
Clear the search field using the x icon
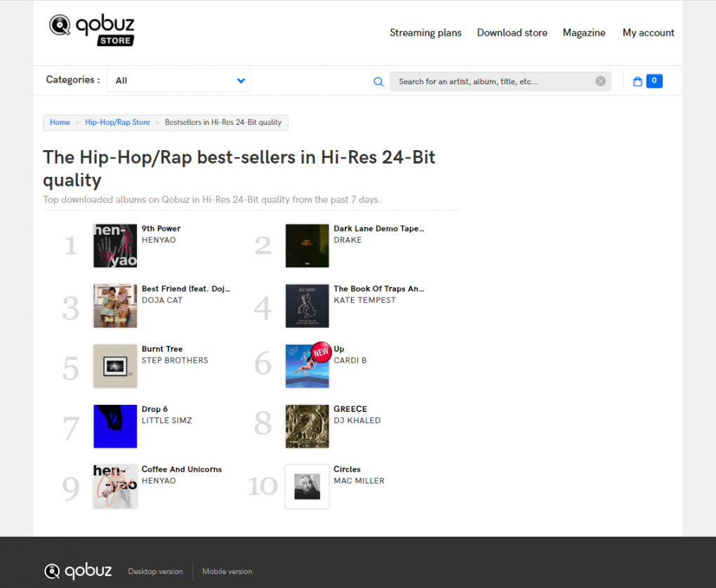pyautogui.click(x=600, y=81)
